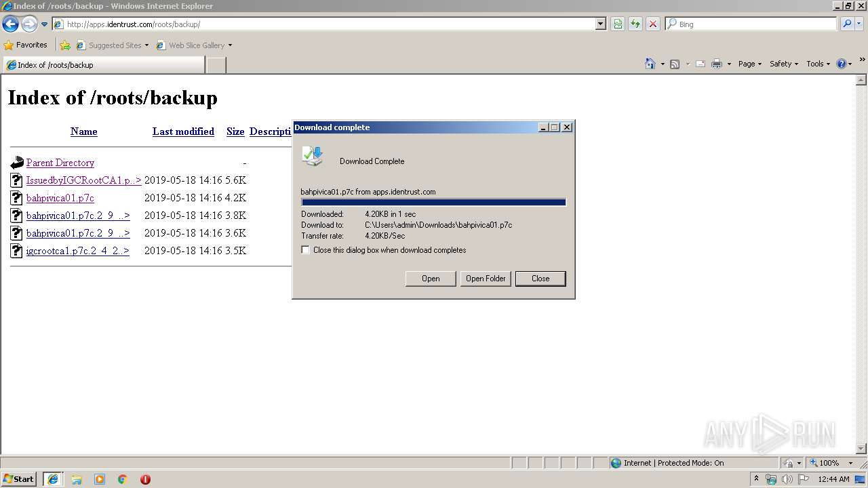Launch media player taskbar icon
The image size is (868, 488).
[100, 479]
